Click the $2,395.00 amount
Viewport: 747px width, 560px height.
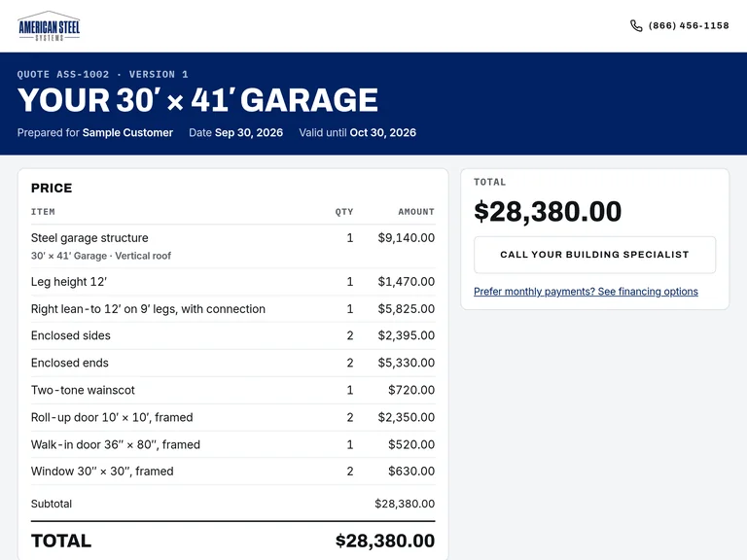tap(406, 335)
